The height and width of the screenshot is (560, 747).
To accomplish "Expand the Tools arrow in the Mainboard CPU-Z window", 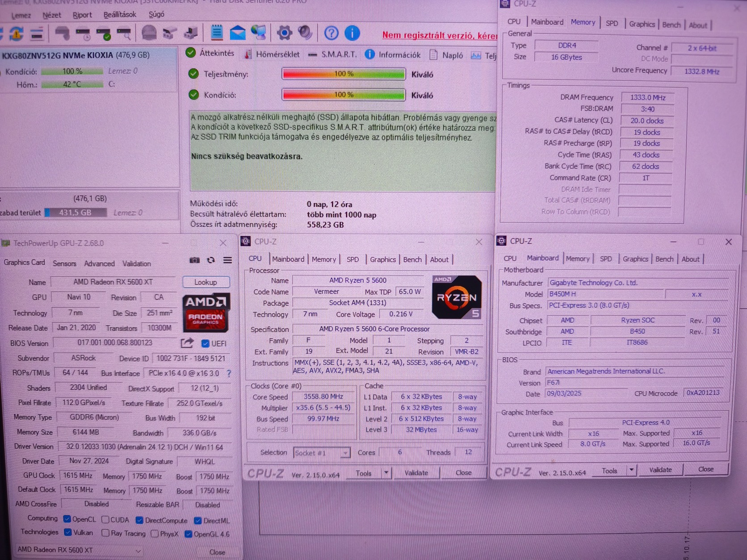I will [x=631, y=470].
